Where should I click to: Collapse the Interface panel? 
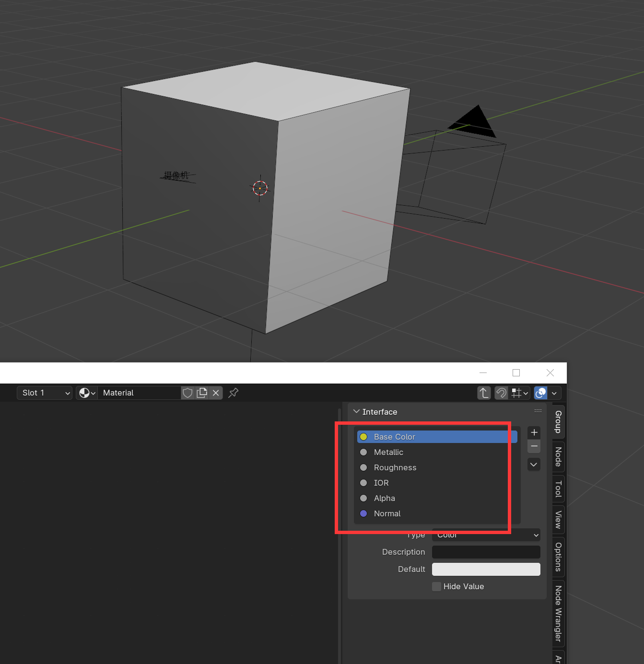coord(356,412)
